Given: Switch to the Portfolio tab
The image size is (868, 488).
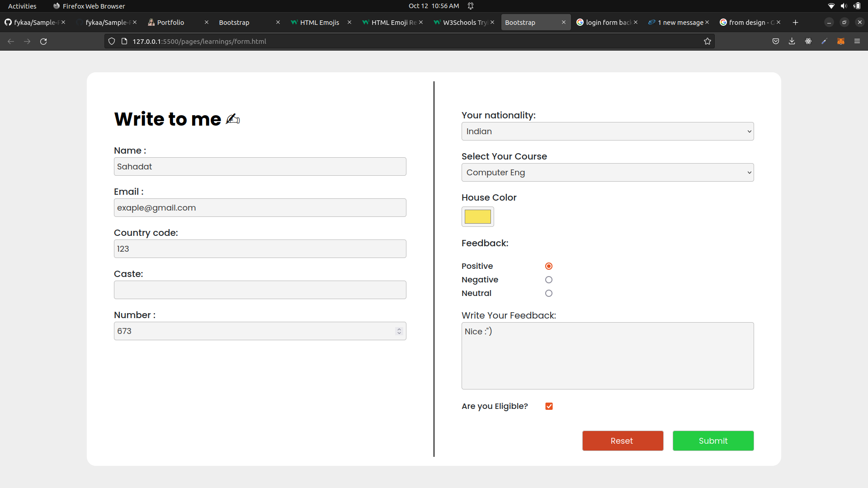Looking at the screenshot, I should coord(170,22).
